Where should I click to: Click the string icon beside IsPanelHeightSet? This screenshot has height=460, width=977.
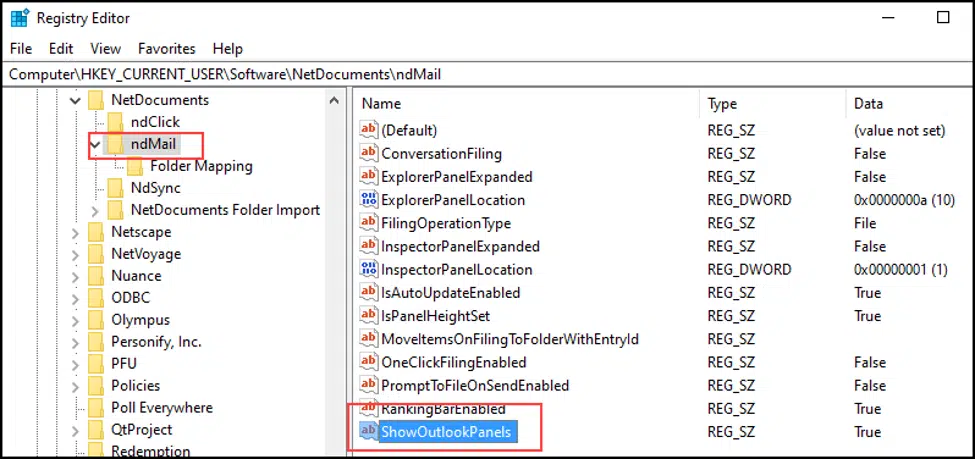tap(369, 315)
